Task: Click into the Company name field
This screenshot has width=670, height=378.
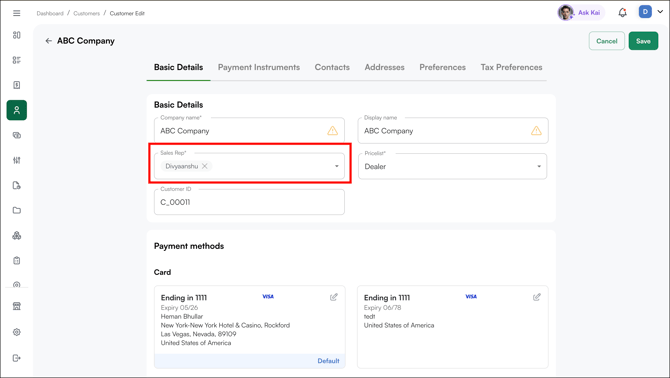Action: pyautogui.click(x=249, y=131)
